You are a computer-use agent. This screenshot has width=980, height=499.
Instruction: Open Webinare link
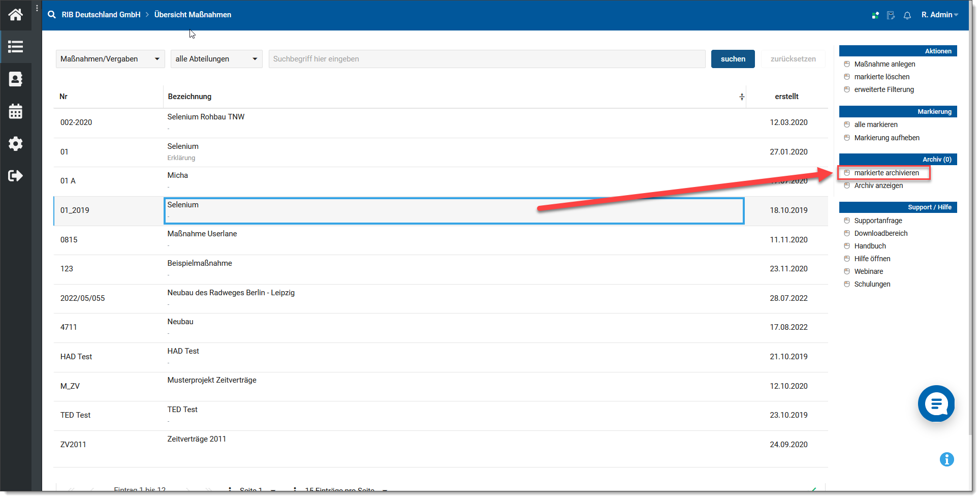click(x=869, y=271)
